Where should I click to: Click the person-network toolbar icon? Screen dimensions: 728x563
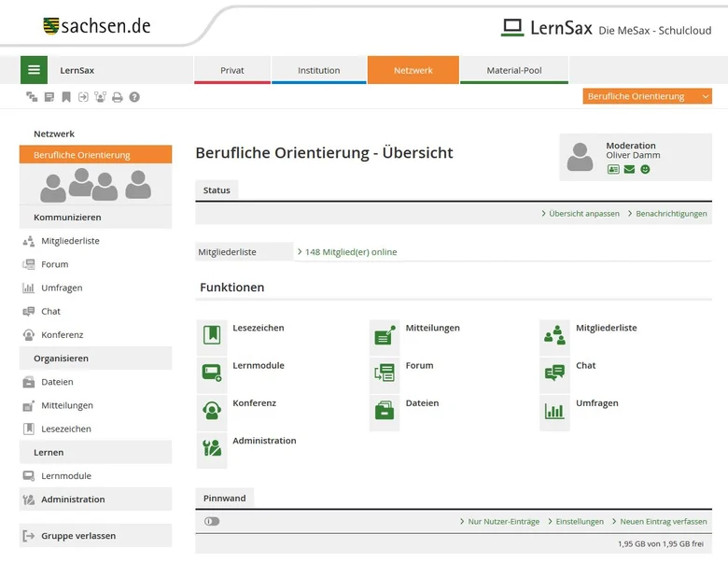pyautogui.click(x=100, y=96)
